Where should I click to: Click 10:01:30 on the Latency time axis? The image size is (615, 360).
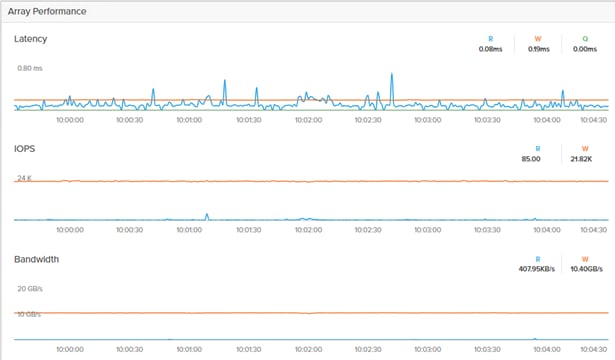click(x=249, y=120)
